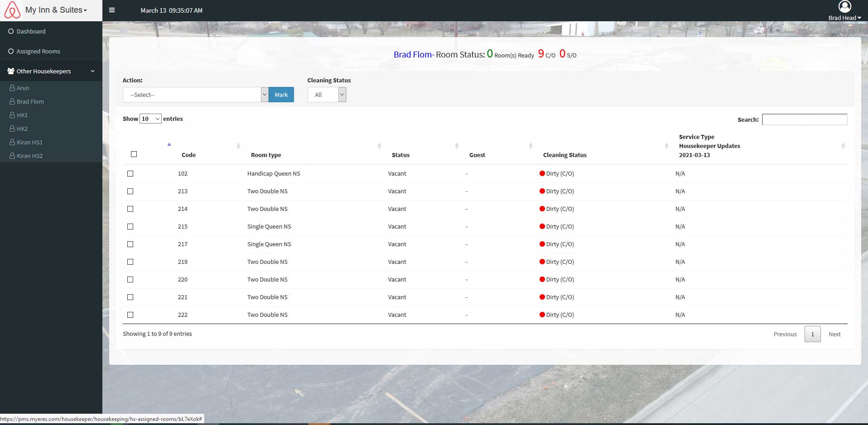This screenshot has height=425, width=868.
Task: Click the person icon beside Arun
Action: (x=12, y=88)
